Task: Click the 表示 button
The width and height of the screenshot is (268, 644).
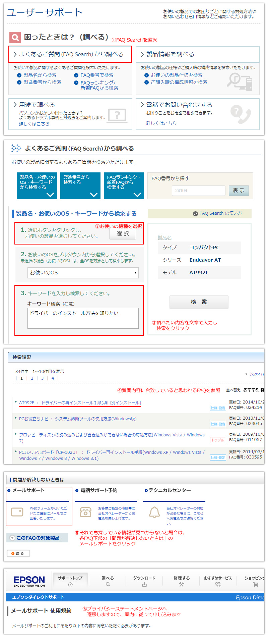Action: (x=239, y=191)
